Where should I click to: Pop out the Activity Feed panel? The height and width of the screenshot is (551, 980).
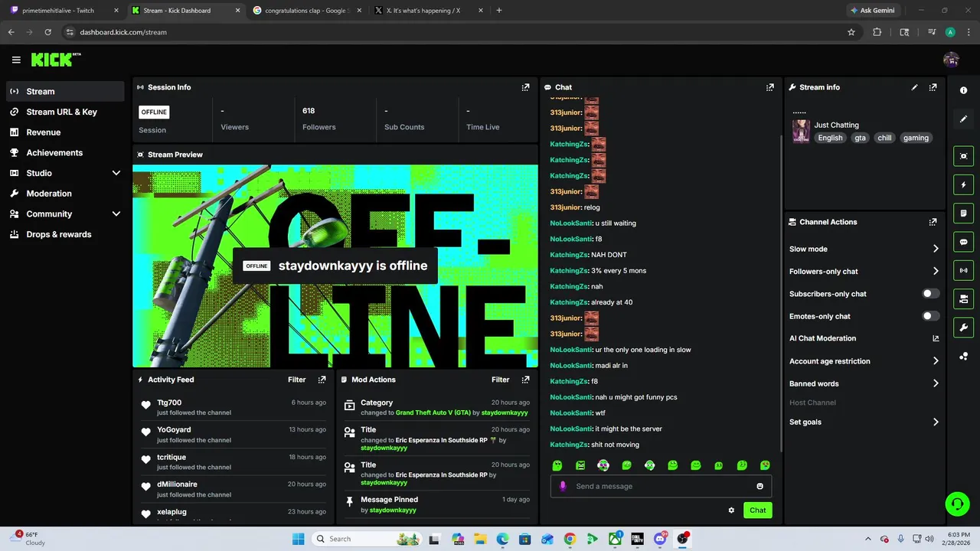[x=322, y=380]
